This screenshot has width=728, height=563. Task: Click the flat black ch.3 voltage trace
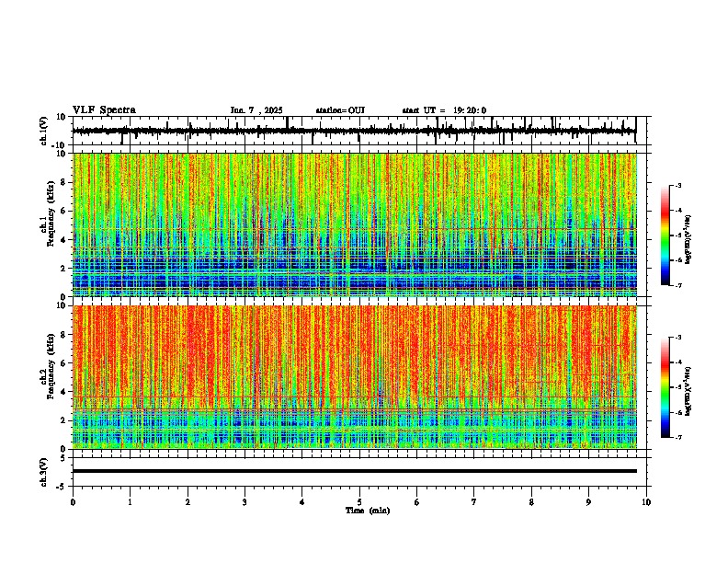click(x=355, y=471)
